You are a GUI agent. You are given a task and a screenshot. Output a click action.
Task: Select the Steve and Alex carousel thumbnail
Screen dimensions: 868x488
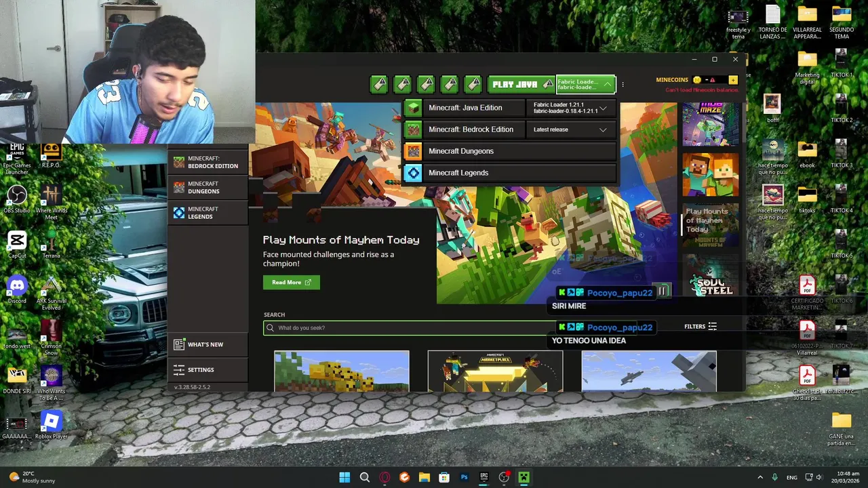coord(711,175)
